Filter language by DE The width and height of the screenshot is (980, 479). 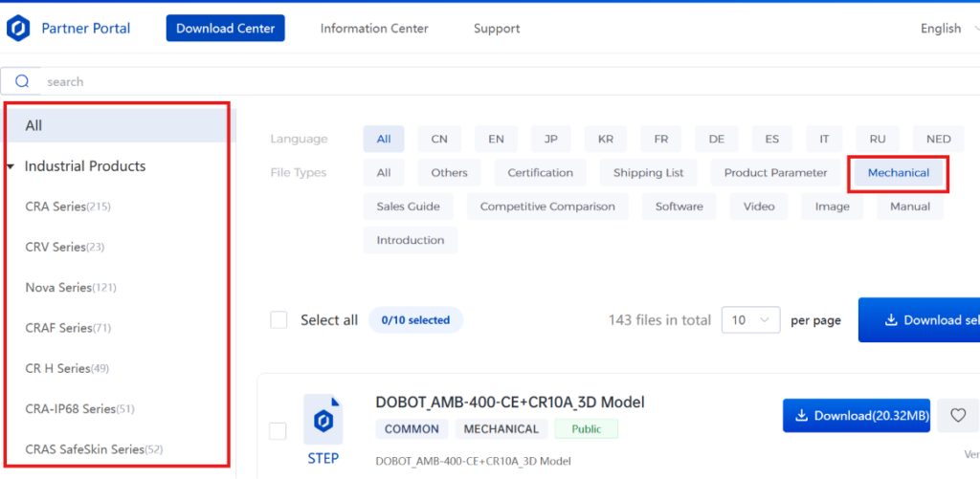pyautogui.click(x=717, y=139)
